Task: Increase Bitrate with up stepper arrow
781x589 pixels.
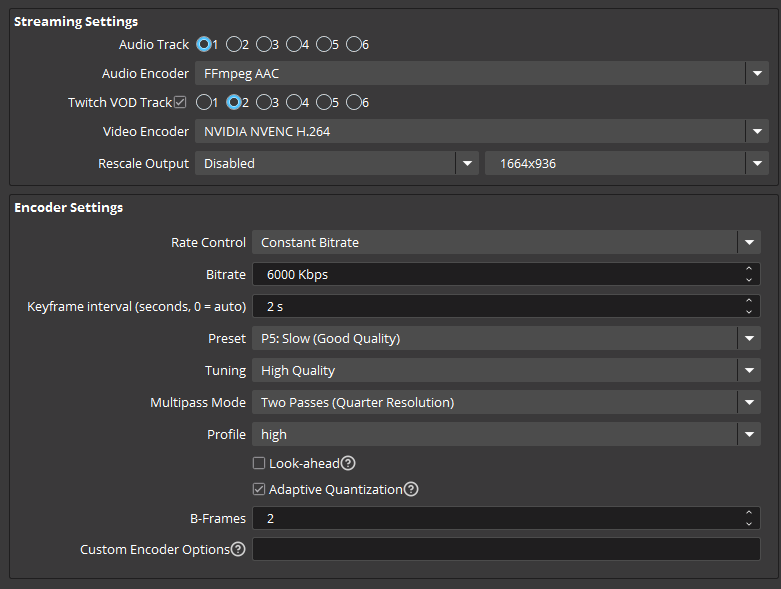Action: [x=749, y=268]
